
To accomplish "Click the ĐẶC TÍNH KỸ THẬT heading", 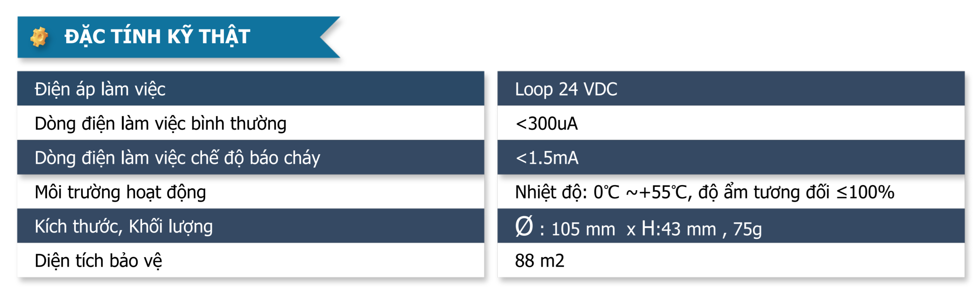I will tap(157, 37).
